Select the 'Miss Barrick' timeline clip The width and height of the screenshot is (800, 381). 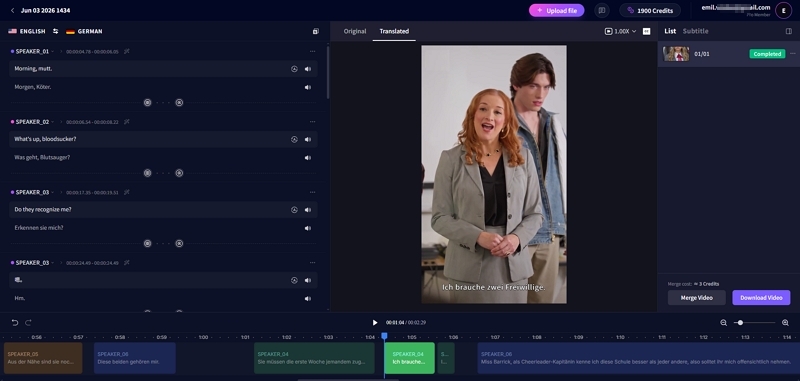click(638, 358)
